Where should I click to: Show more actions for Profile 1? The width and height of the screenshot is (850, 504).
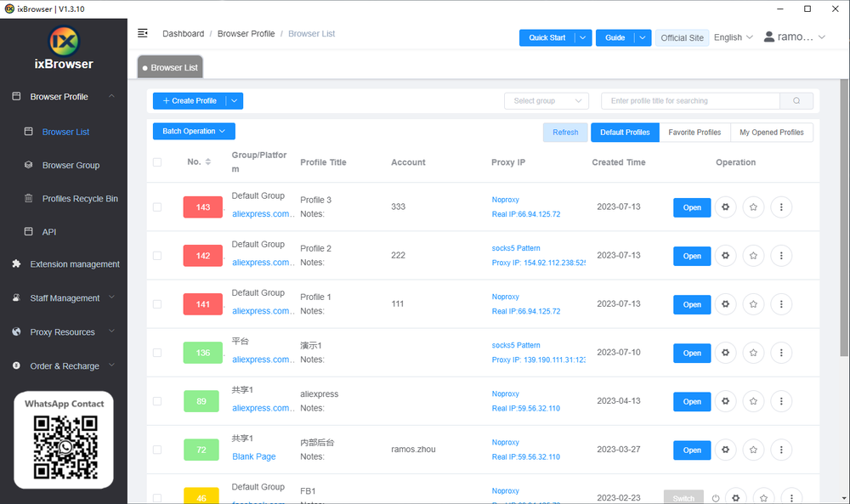(781, 304)
